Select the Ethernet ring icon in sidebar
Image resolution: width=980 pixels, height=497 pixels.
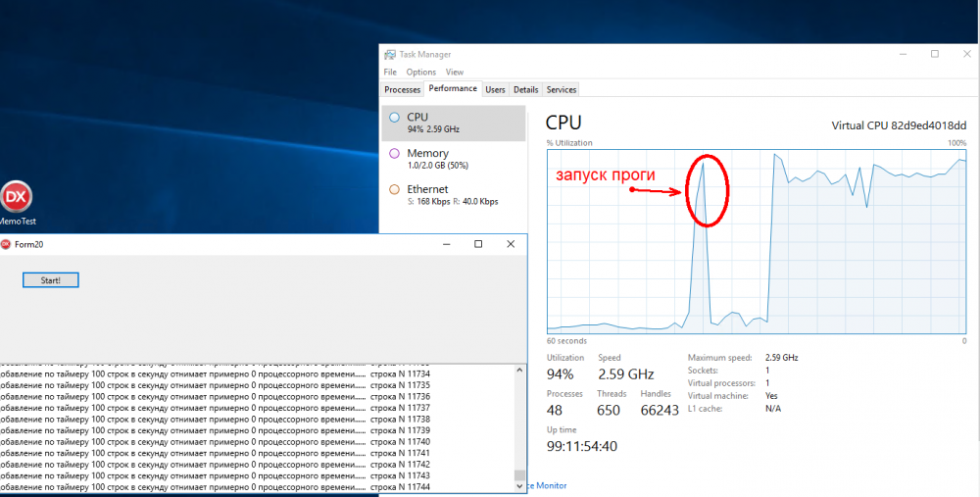point(394,189)
